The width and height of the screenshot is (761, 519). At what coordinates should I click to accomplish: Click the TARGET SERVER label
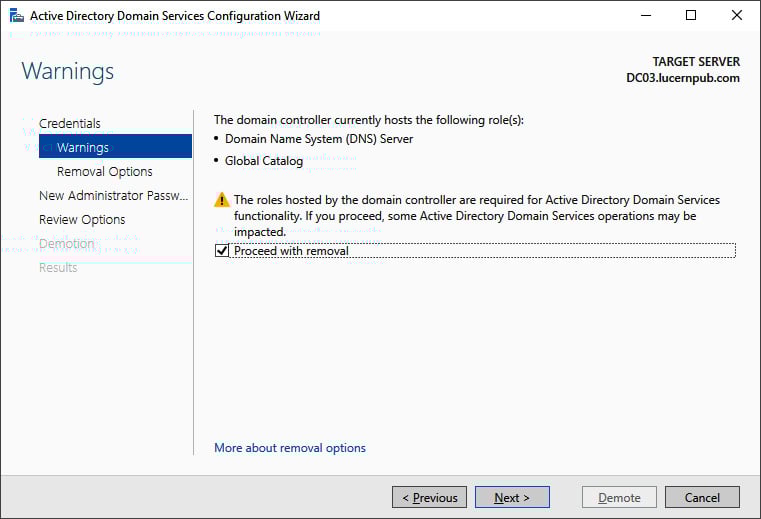696,62
